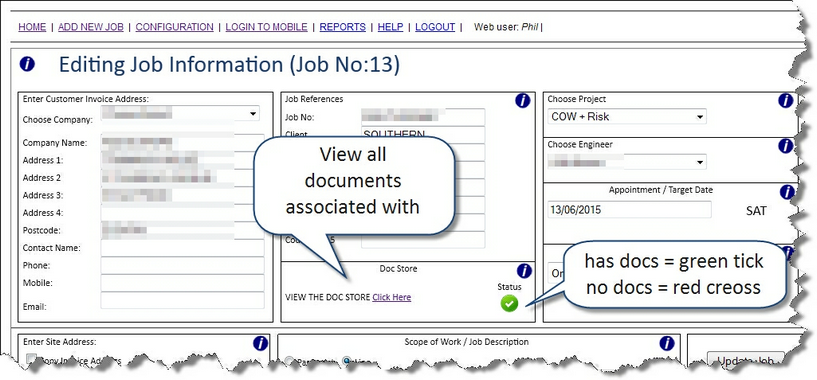This screenshot has width=817, height=380.
Task: Open the REPORTS page
Action: pos(342,27)
